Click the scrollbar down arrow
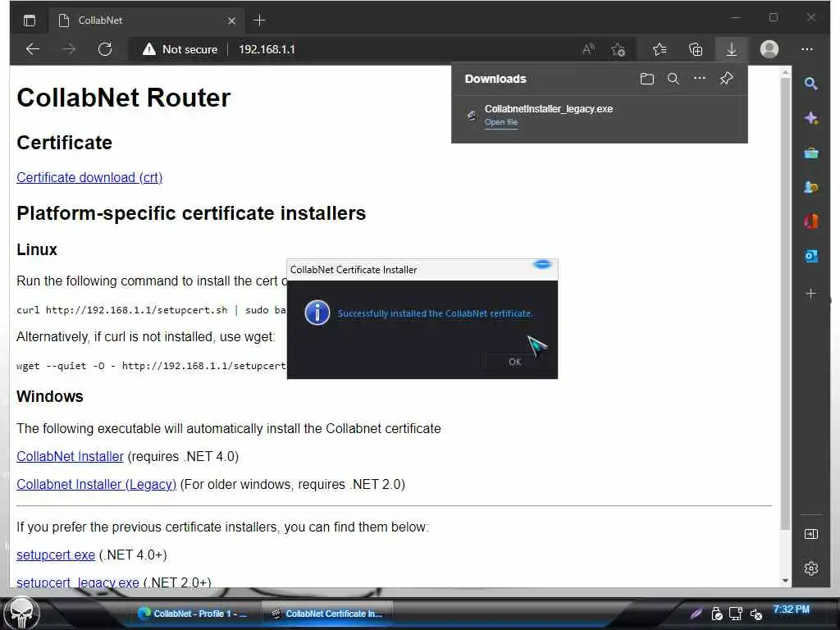 click(x=785, y=580)
